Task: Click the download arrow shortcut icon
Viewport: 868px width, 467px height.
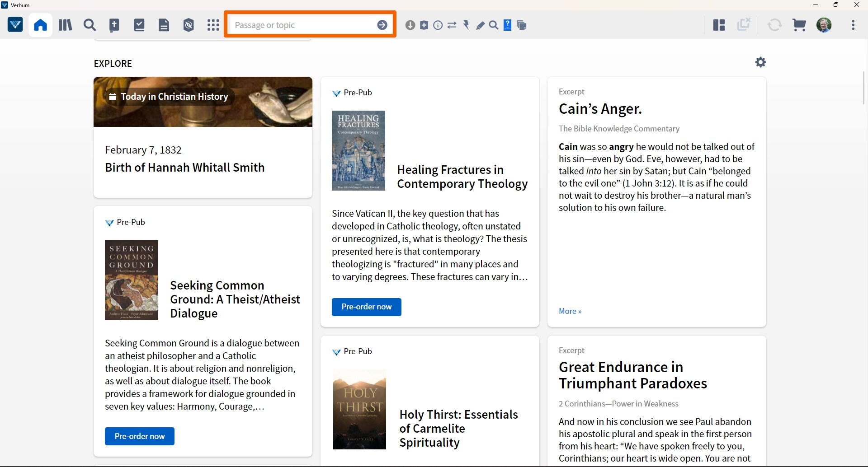Action: pos(410,25)
